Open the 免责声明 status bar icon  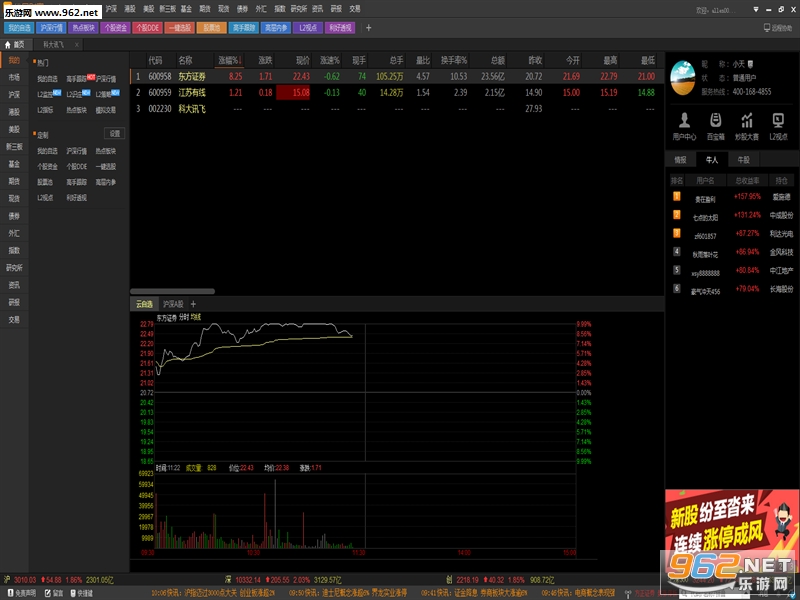tap(10, 593)
